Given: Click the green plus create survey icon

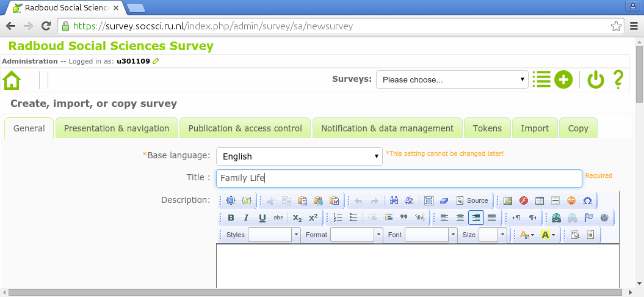Looking at the screenshot, I should point(563,80).
